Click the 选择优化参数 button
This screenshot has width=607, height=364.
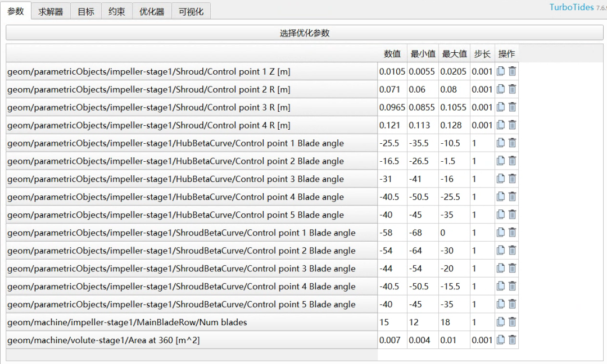tap(303, 32)
